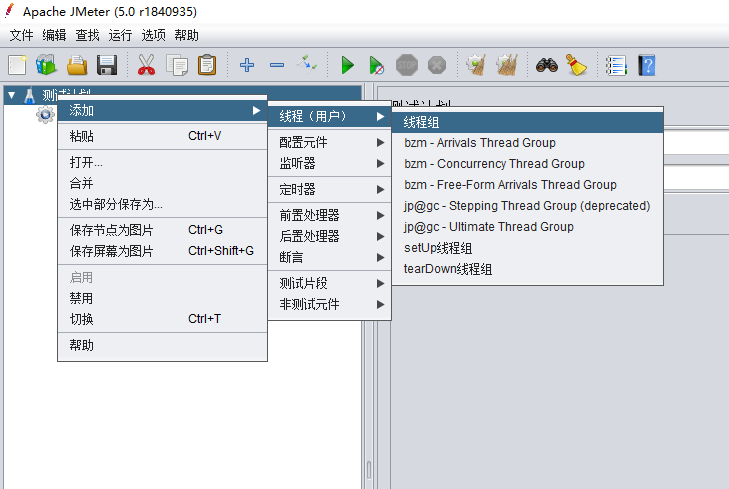Save the test plan with floppy icon
Screen dimensions: 729x489
click(x=107, y=65)
